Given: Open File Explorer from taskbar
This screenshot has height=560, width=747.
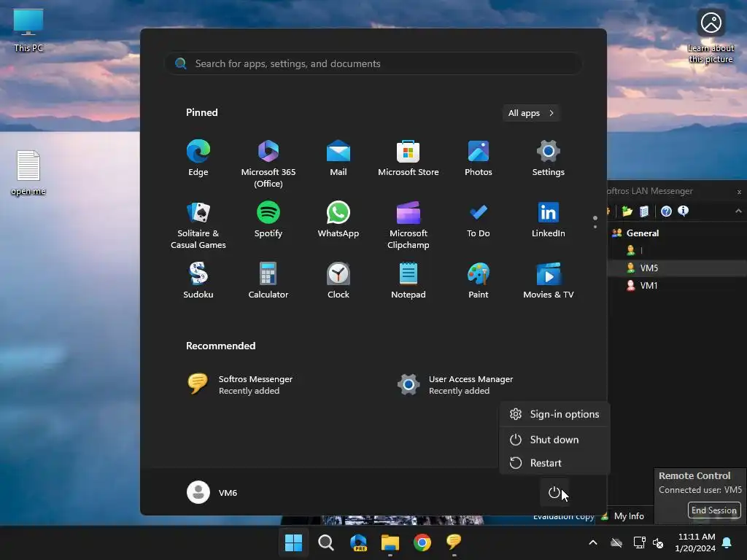Looking at the screenshot, I should [390, 542].
